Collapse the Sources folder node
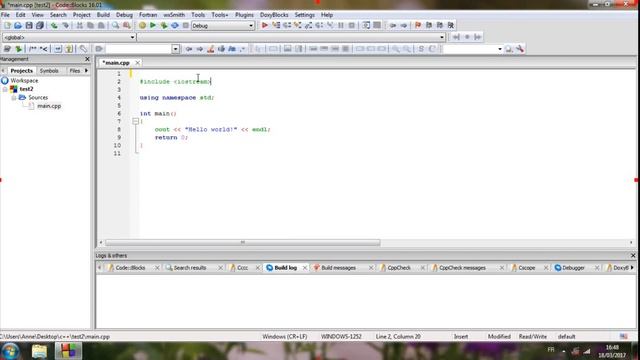Image resolution: width=640 pixels, height=360 pixels. (14, 98)
